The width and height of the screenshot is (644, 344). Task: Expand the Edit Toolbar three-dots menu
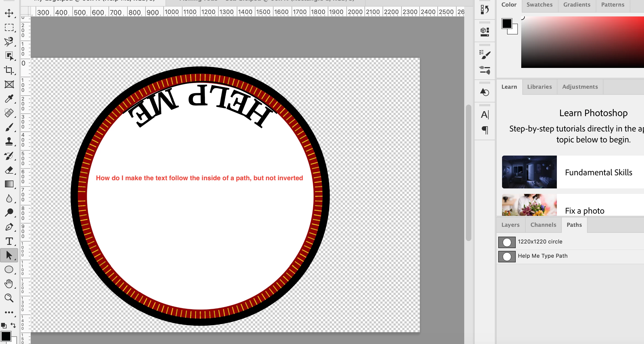pos(9,312)
